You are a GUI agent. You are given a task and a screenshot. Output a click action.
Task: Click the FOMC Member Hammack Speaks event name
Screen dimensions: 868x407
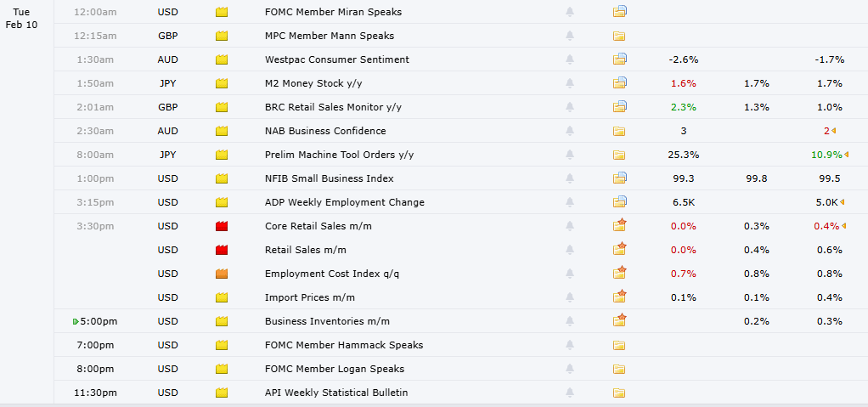pyautogui.click(x=343, y=345)
